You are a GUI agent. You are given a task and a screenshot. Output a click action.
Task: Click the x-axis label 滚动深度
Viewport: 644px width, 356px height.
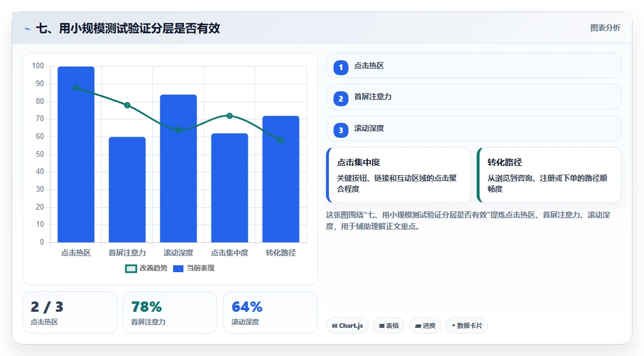[x=178, y=253]
